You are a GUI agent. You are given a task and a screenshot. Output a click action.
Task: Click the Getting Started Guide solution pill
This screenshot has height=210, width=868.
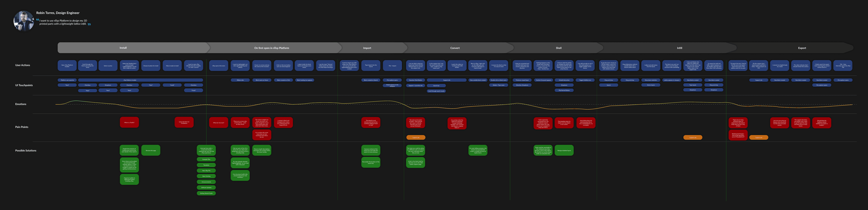[x=206, y=193]
